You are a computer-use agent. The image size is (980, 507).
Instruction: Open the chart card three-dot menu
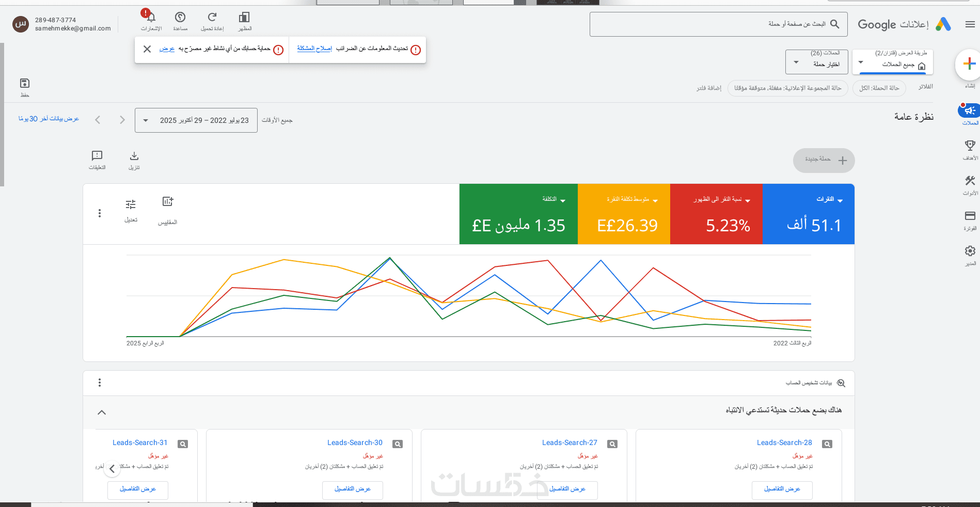coord(100,213)
